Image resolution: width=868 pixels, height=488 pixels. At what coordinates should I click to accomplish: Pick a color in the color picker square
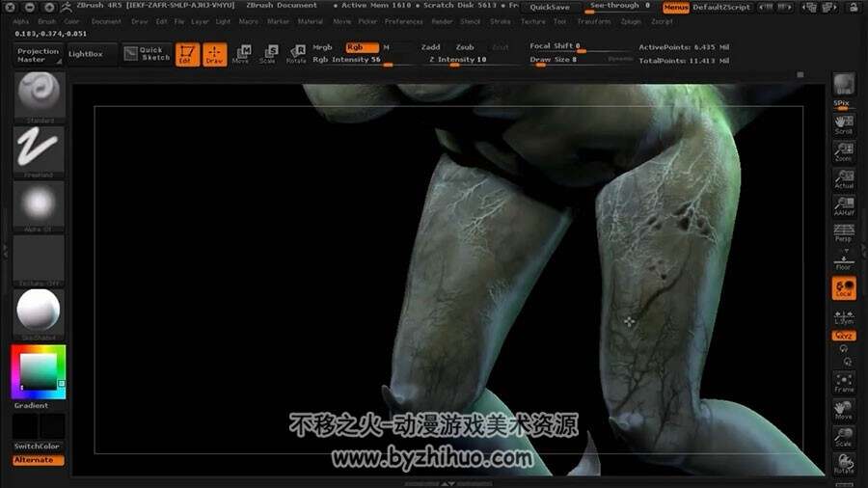click(x=39, y=372)
